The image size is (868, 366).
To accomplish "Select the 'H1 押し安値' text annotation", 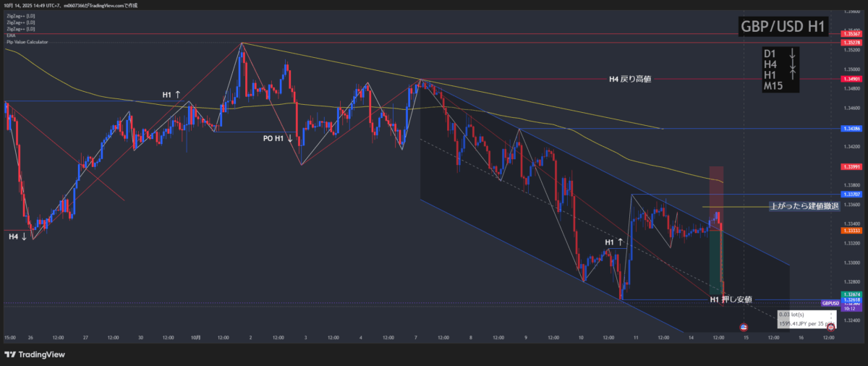I will tap(731, 299).
